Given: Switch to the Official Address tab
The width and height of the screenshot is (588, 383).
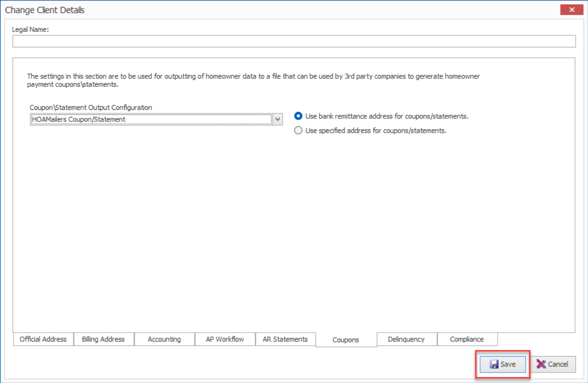Looking at the screenshot, I should [x=43, y=339].
